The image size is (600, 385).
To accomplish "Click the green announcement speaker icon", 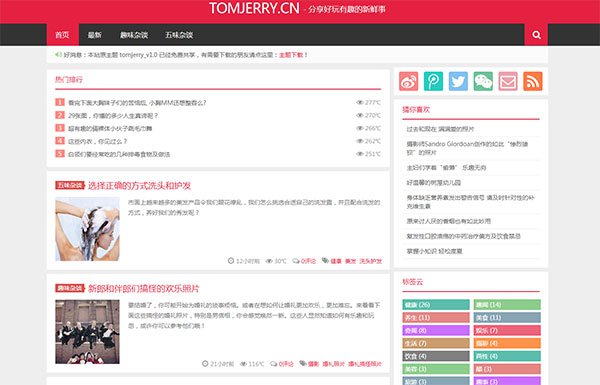I will tap(58, 55).
